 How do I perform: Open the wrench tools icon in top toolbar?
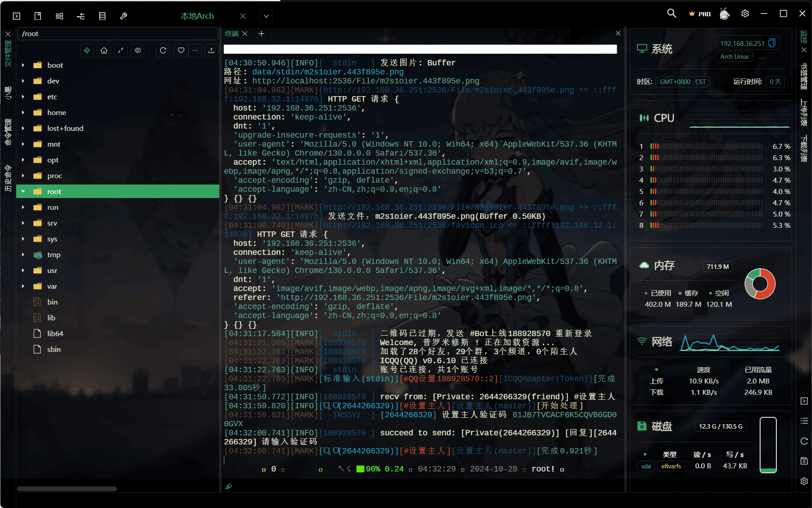[124, 16]
